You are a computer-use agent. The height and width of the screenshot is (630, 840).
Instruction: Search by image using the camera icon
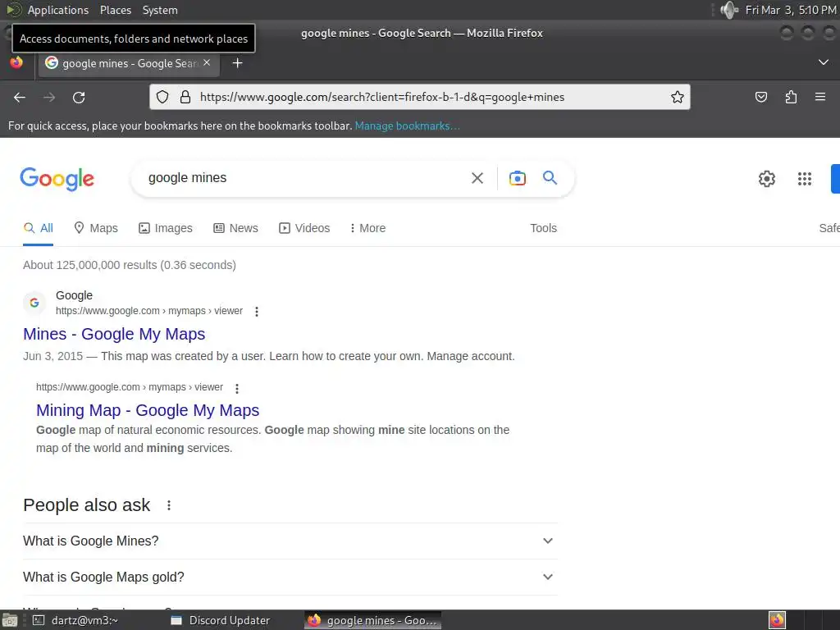coord(517,178)
